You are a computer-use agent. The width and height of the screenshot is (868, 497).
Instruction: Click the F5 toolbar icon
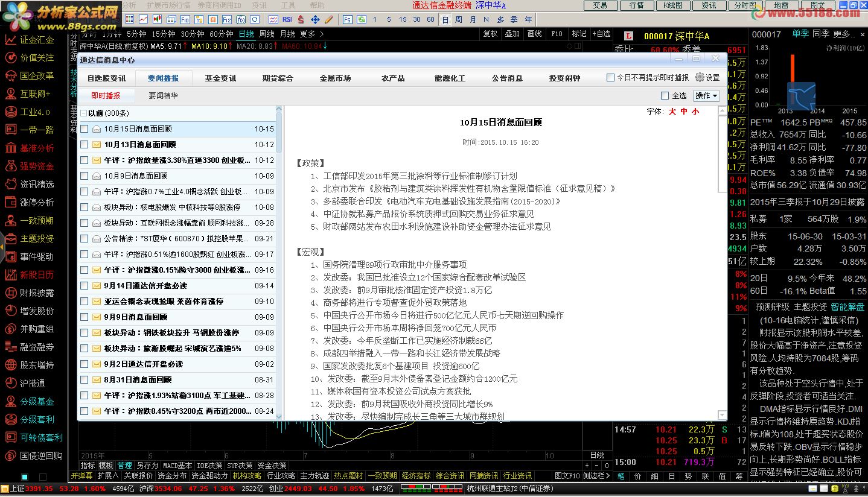348,19
